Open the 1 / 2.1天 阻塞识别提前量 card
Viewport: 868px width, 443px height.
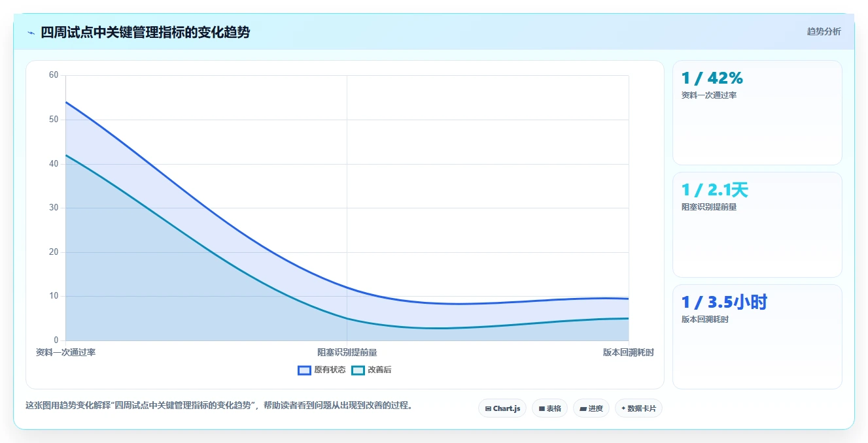click(x=757, y=225)
